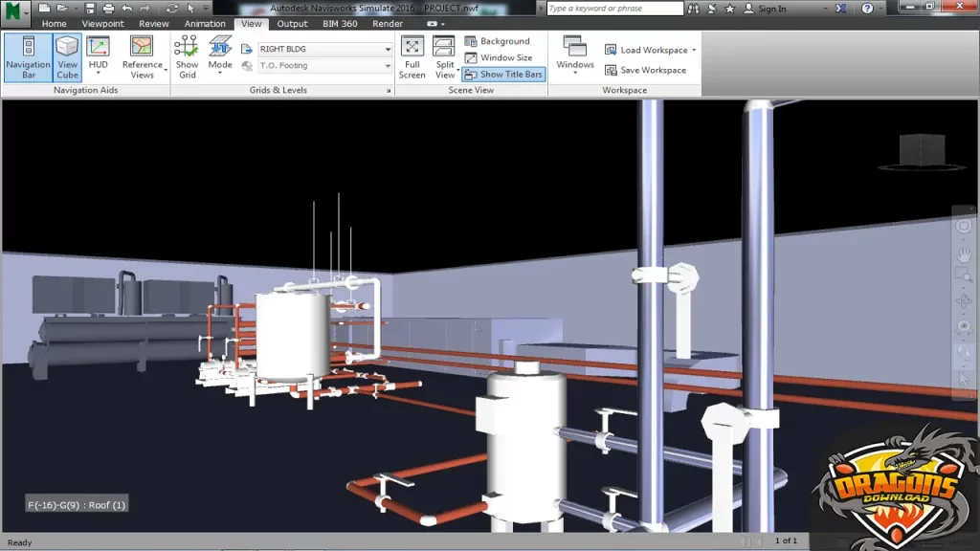This screenshot has height=551, width=980.
Task: Toggle the Navigation Bar visibility
Action: (28, 55)
